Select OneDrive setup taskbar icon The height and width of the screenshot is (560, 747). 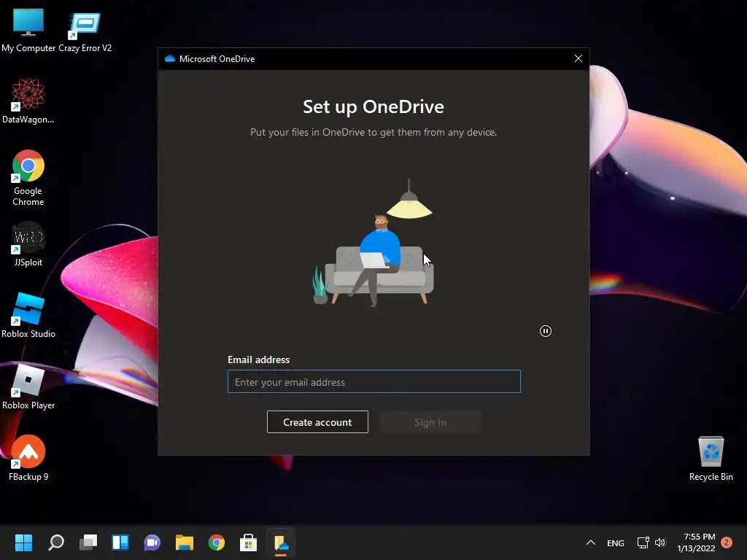pos(281,542)
